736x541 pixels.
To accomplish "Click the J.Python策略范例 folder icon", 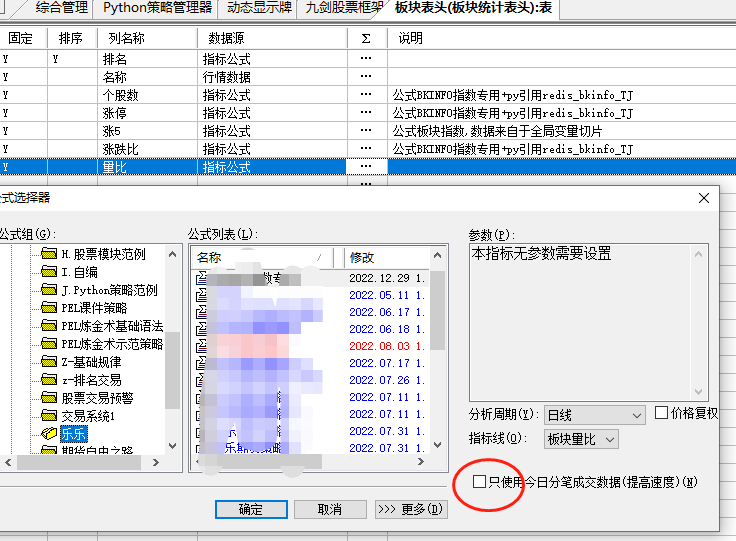I will coord(49,290).
